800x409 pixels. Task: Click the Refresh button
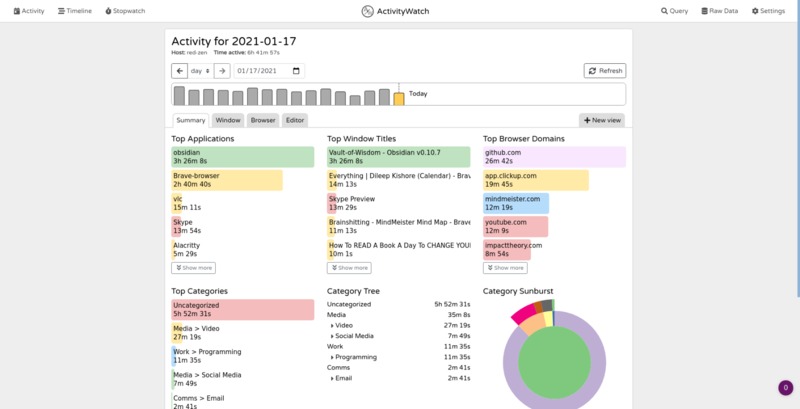605,71
